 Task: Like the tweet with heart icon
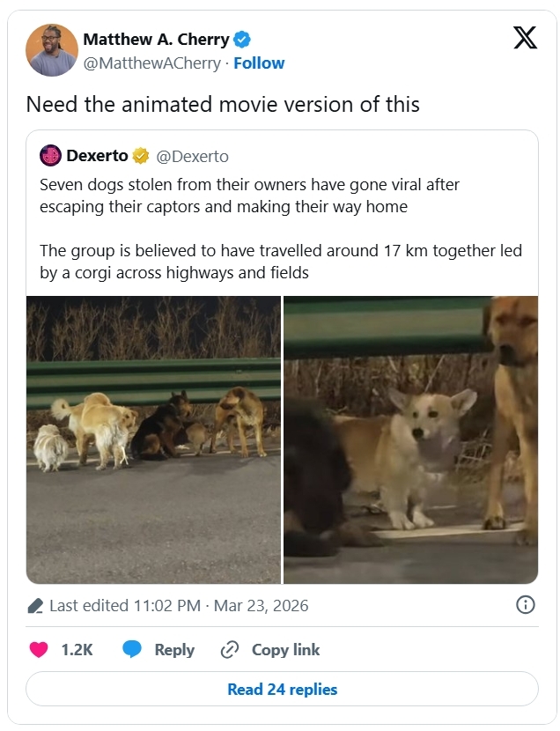click(39, 650)
